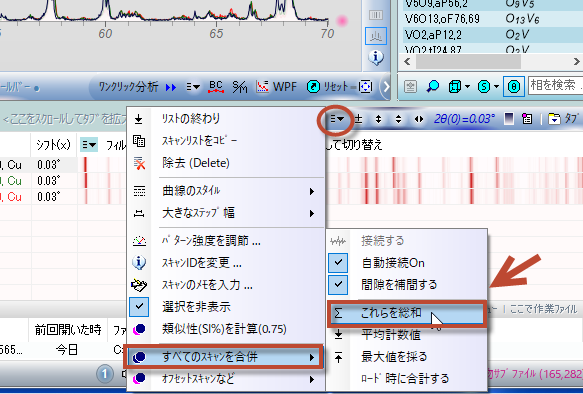Screen dimensions: 583x394
Task: Click the S/M search match icon
Action: pos(239,87)
